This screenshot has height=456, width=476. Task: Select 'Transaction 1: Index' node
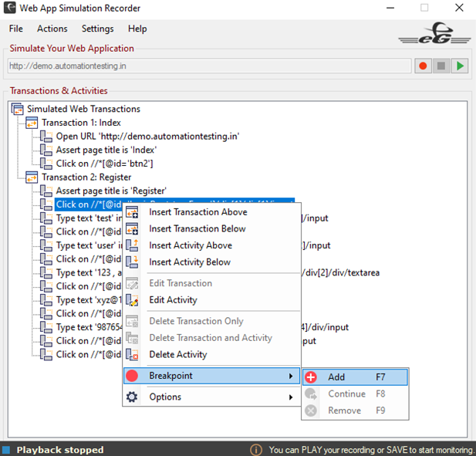point(81,123)
